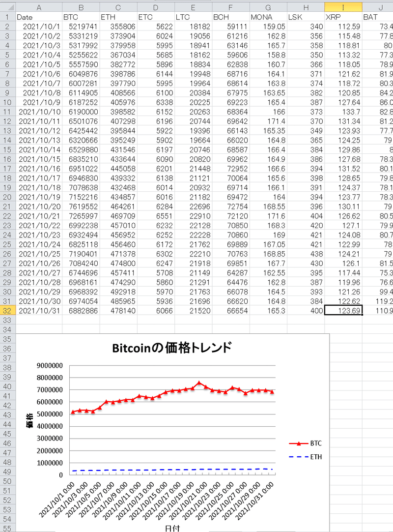
Task: Click the red BTC line peak marker
Action: 199,383
